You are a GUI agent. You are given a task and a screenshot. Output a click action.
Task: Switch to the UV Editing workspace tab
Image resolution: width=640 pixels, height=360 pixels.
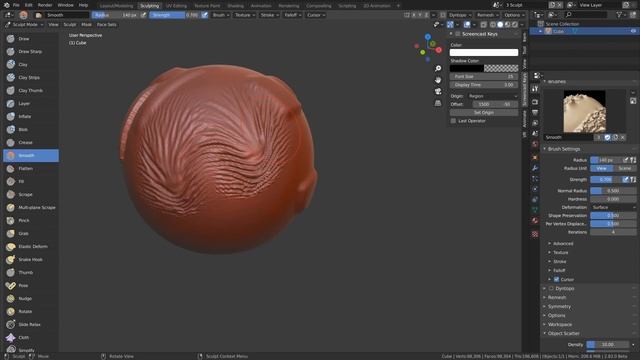click(176, 6)
